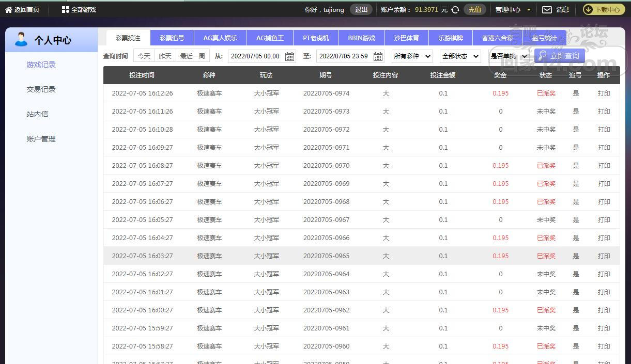The width and height of the screenshot is (631, 364).
Task: Select the 昨天 time filter
Action: pyautogui.click(x=165, y=56)
